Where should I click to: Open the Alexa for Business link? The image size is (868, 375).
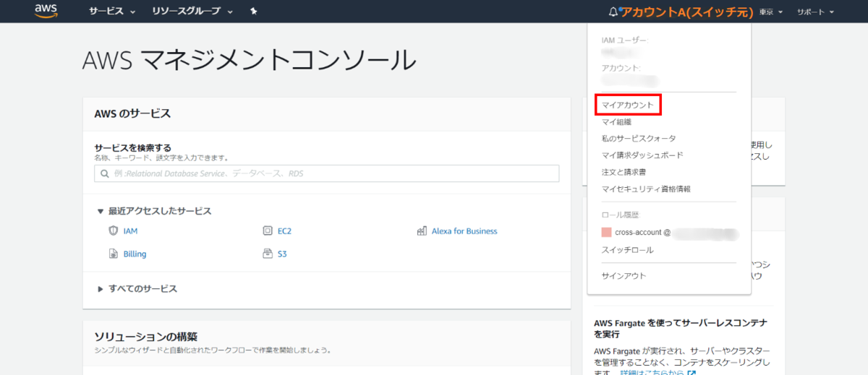[464, 231]
